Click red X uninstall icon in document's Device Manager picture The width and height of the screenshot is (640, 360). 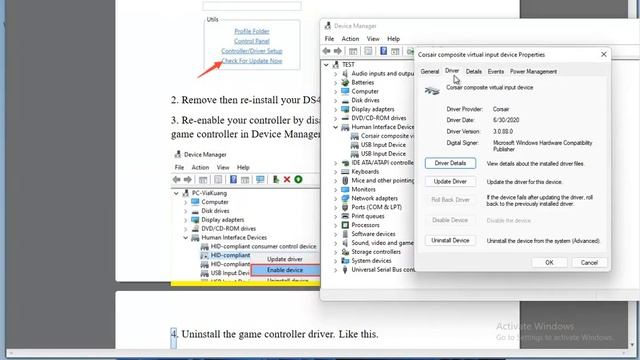coord(287,180)
